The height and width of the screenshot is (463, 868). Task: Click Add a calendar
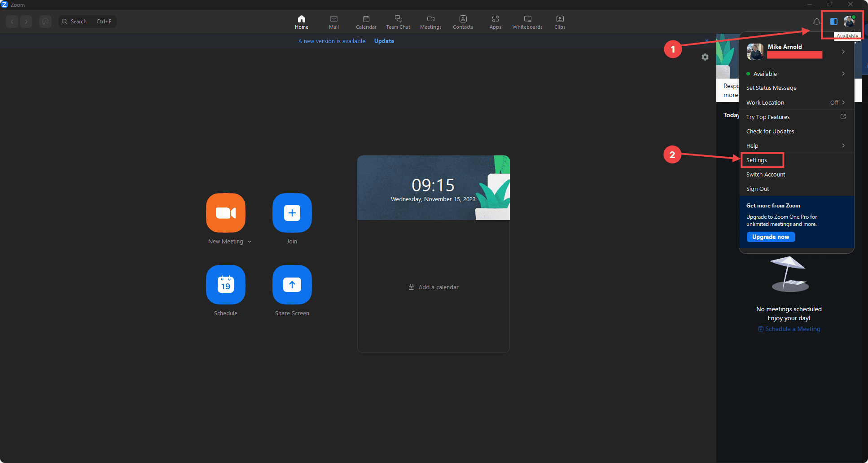[434, 287]
